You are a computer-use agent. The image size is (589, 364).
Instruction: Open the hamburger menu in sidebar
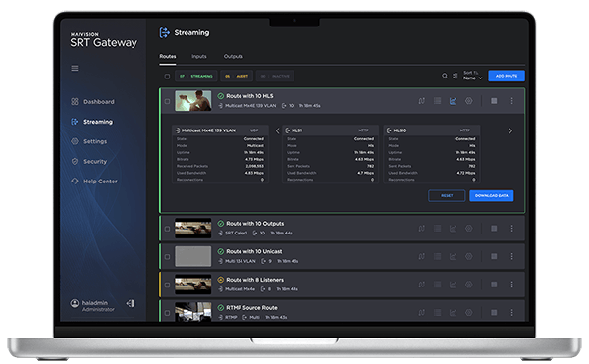tap(75, 68)
